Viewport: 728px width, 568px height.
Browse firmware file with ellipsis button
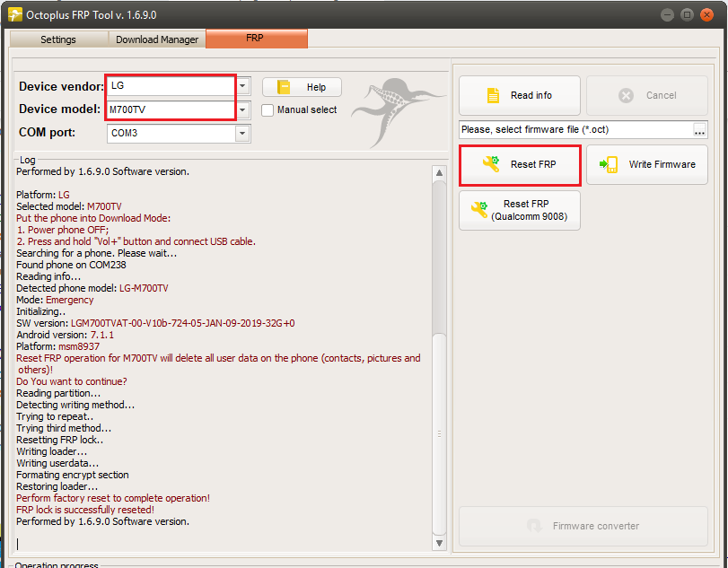(x=699, y=130)
